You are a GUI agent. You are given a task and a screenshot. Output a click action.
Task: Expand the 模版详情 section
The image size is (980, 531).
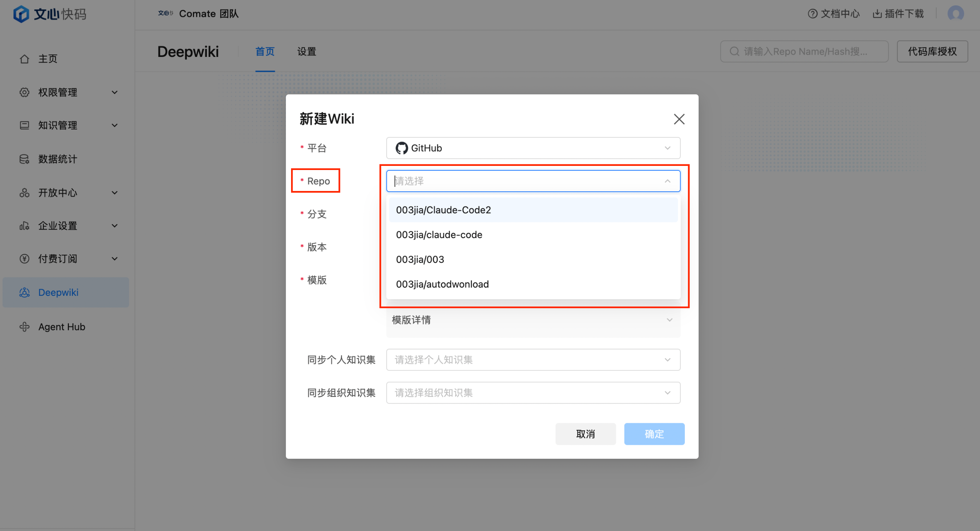(x=533, y=320)
